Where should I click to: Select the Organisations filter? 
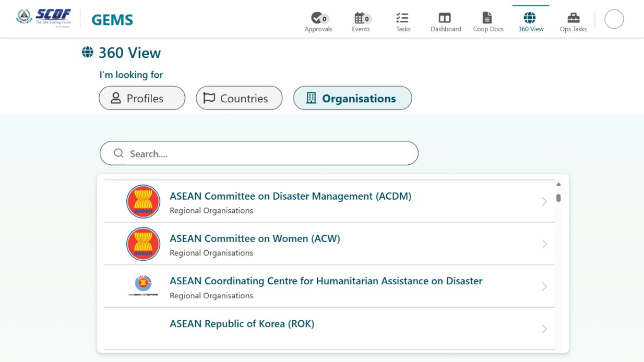pos(352,98)
